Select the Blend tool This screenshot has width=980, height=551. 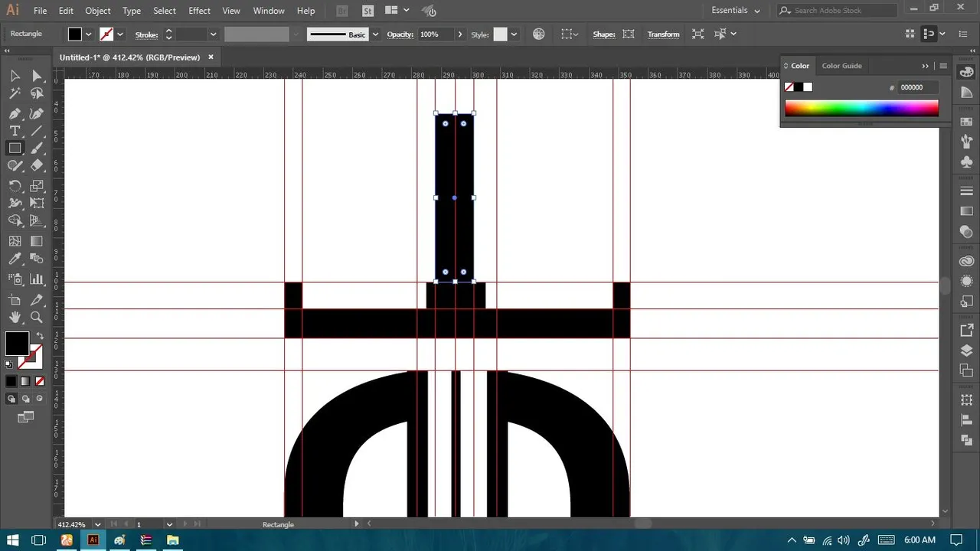pos(37,260)
